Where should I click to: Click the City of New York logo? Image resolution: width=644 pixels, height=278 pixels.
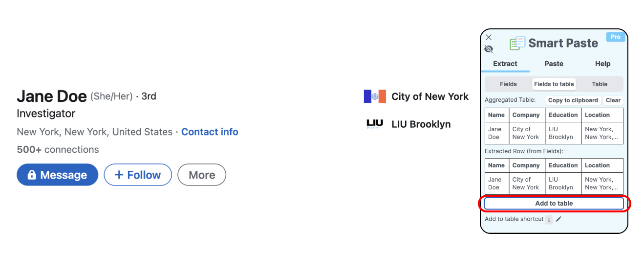(x=375, y=96)
